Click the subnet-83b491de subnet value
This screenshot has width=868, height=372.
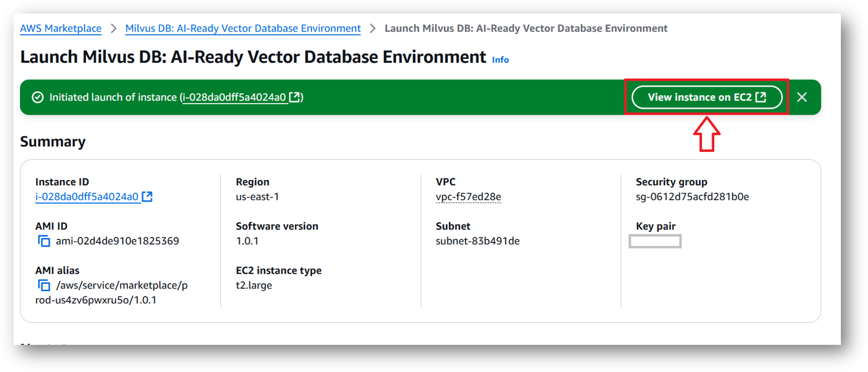(x=478, y=241)
